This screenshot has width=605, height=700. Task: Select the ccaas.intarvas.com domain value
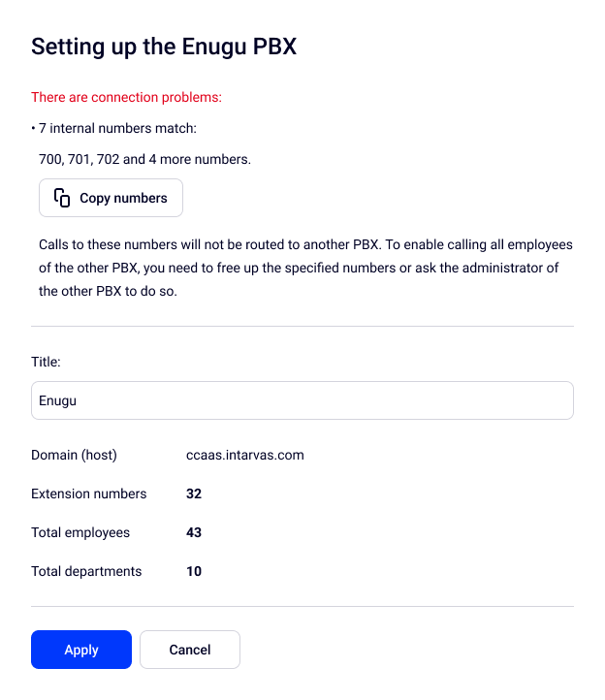(245, 455)
